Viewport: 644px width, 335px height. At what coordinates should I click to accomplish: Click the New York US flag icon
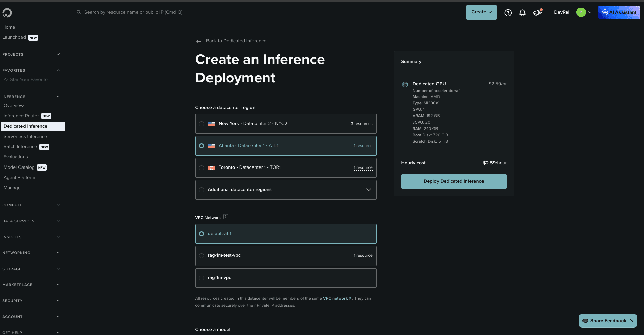211,124
